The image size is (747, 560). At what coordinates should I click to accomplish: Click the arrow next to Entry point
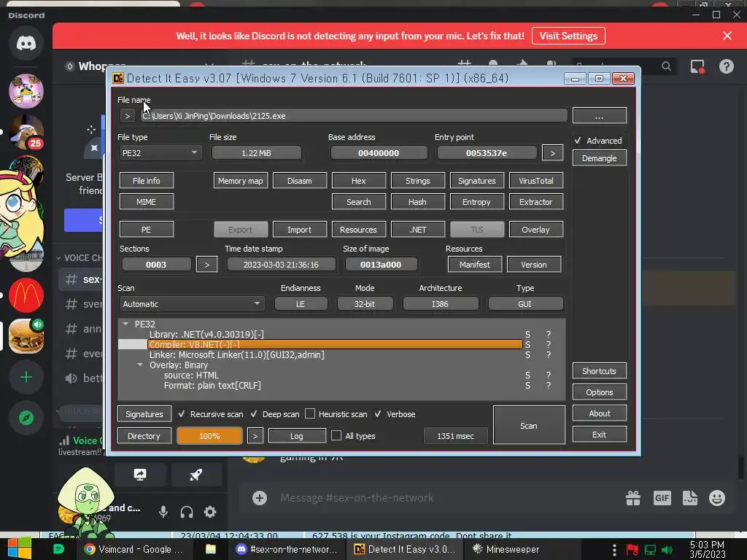tap(553, 153)
